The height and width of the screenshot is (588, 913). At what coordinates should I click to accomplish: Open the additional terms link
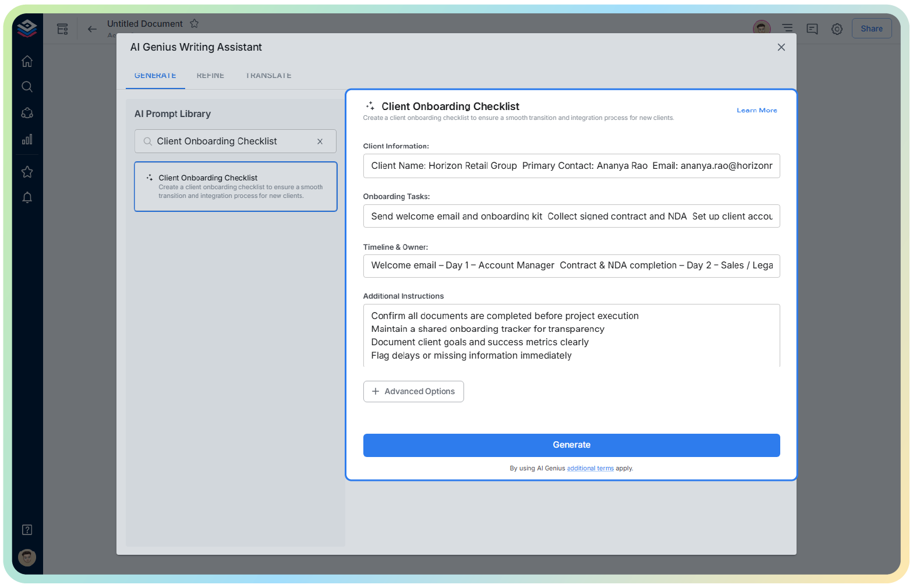click(x=590, y=468)
